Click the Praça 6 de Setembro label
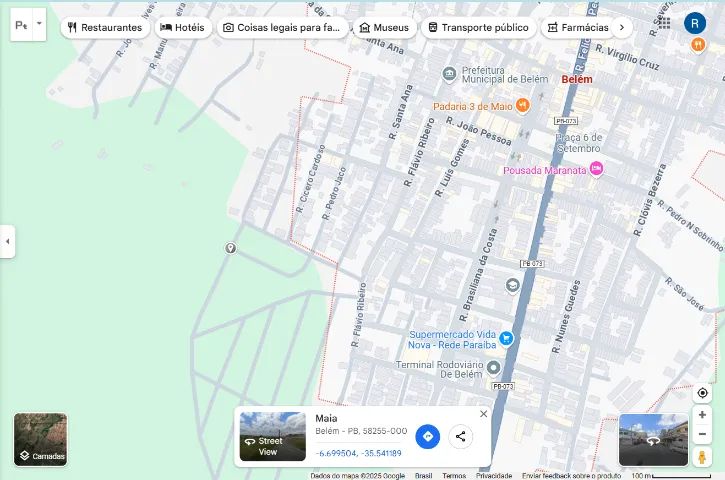The width and height of the screenshot is (725, 480). pos(579,143)
